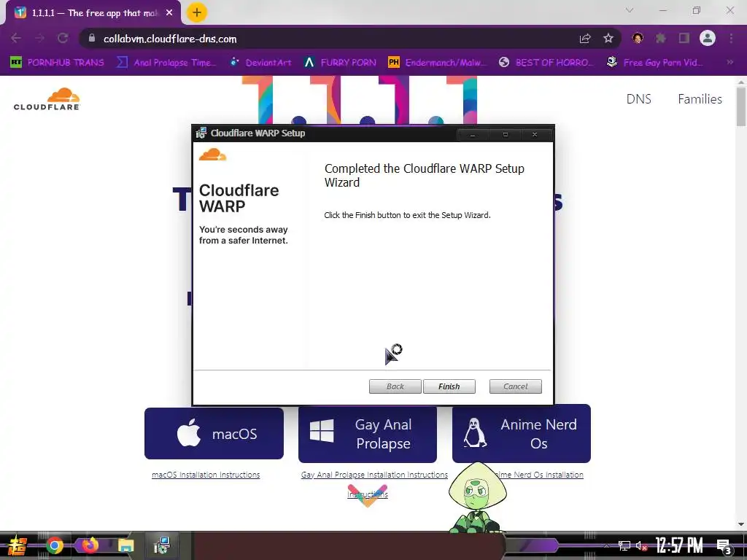Open the Families navigation item
Viewport: 747px width, 560px height.
tap(700, 99)
